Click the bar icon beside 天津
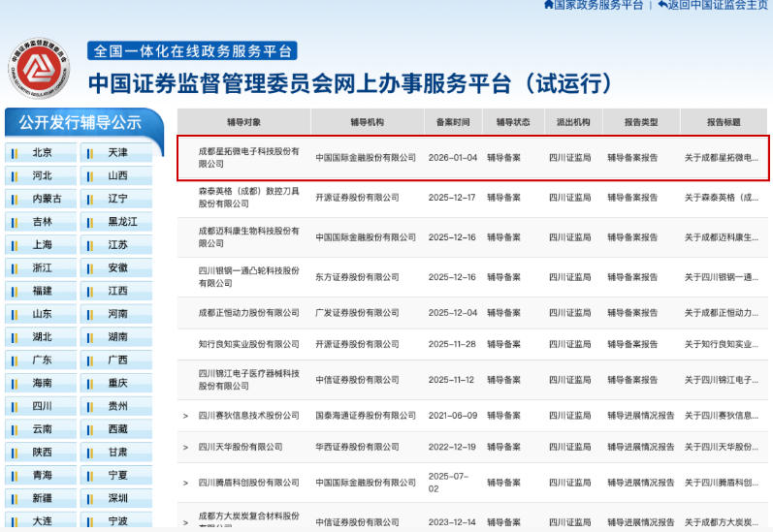The height and width of the screenshot is (532, 773). coord(88,153)
